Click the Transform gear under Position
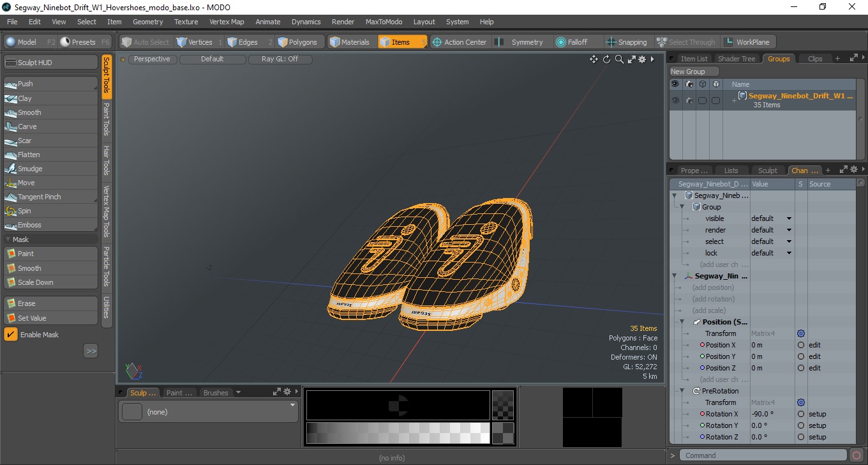Image resolution: width=868 pixels, height=465 pixels. tap(801, 333)
